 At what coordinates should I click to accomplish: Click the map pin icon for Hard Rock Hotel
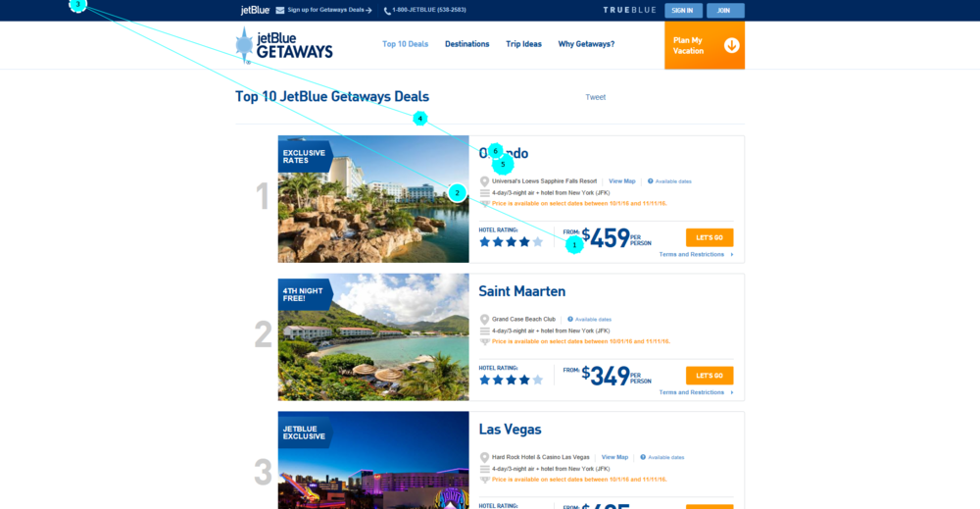484,458
